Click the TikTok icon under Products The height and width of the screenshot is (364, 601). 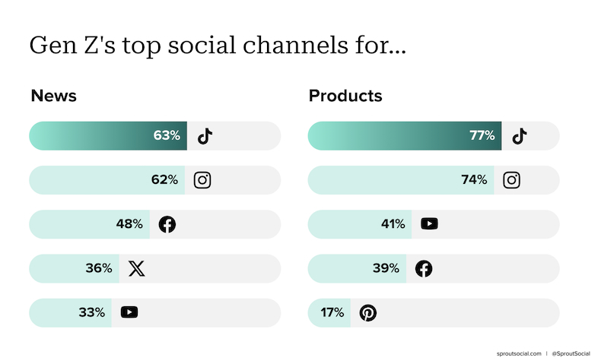[520, 136]
